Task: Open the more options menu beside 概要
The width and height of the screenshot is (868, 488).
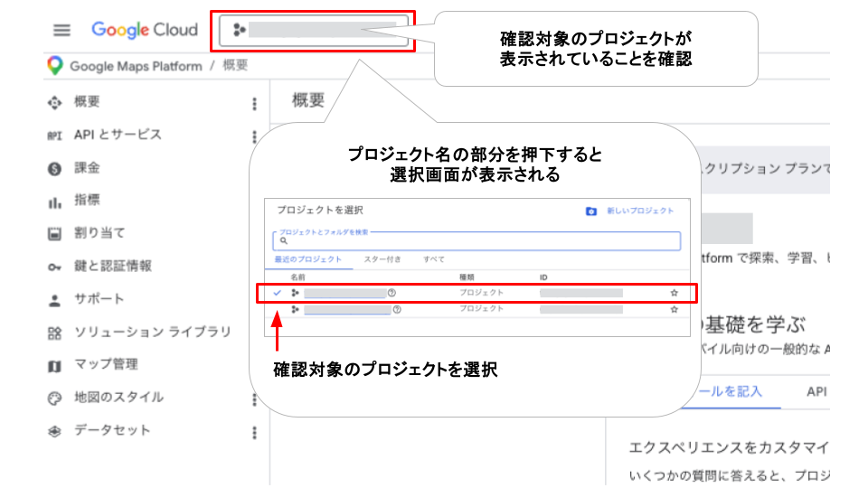Action: pyautogui.click(x=255, y=103)
